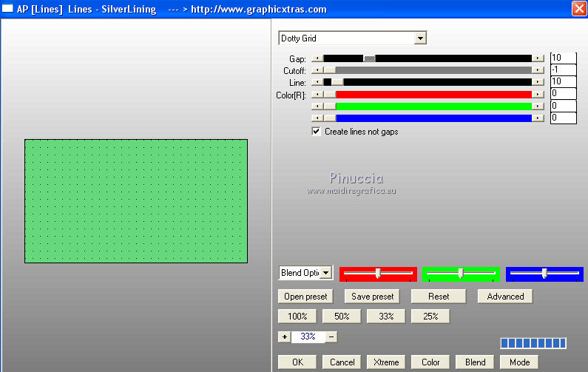Click the Cutoff slider left arrow
Viewport: 588px width, 372px height.
[317, 70]
